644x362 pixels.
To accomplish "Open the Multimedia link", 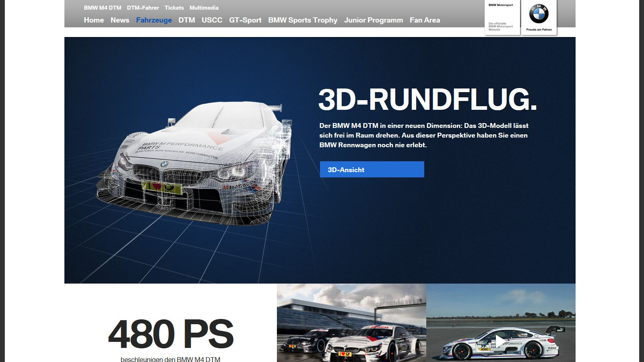I will pos(204,8).
